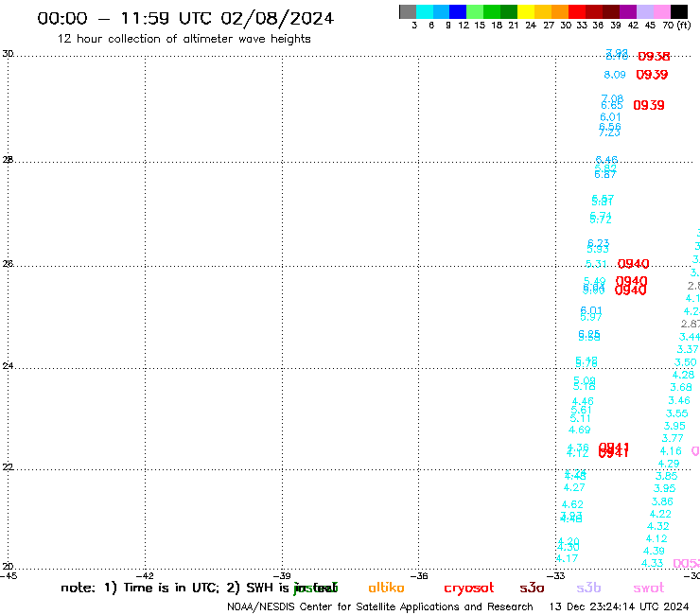Click the longitude axis label -42
The height and width of the screenshot is (615, 700).
click(147, 575)
